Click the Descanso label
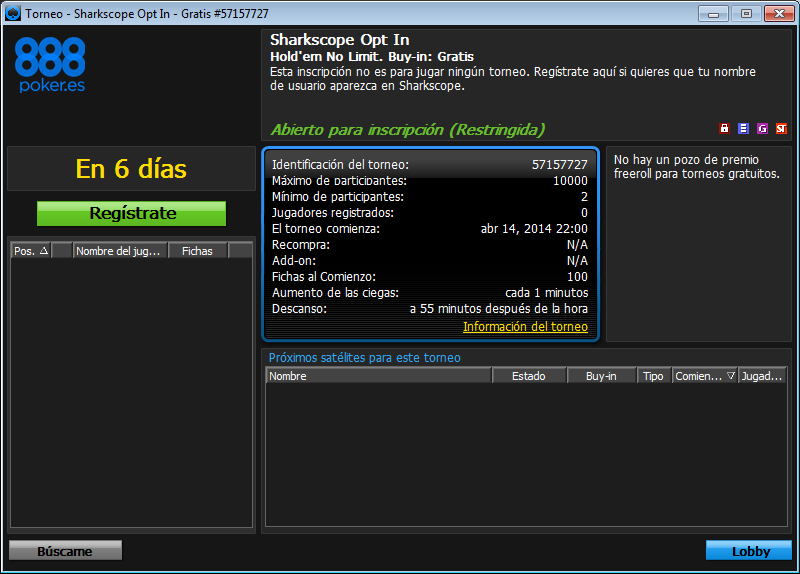The width and height of the screenshot is (800, 574). 299,309
